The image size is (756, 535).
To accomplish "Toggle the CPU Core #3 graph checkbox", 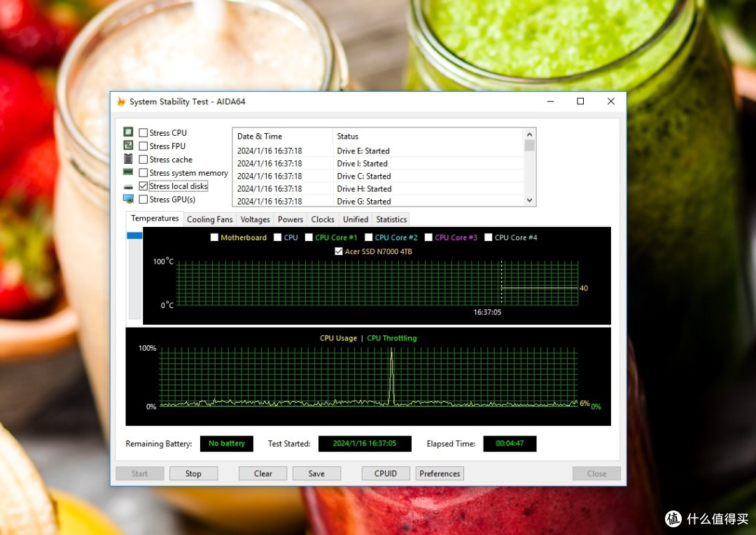I will pos(428,237).
